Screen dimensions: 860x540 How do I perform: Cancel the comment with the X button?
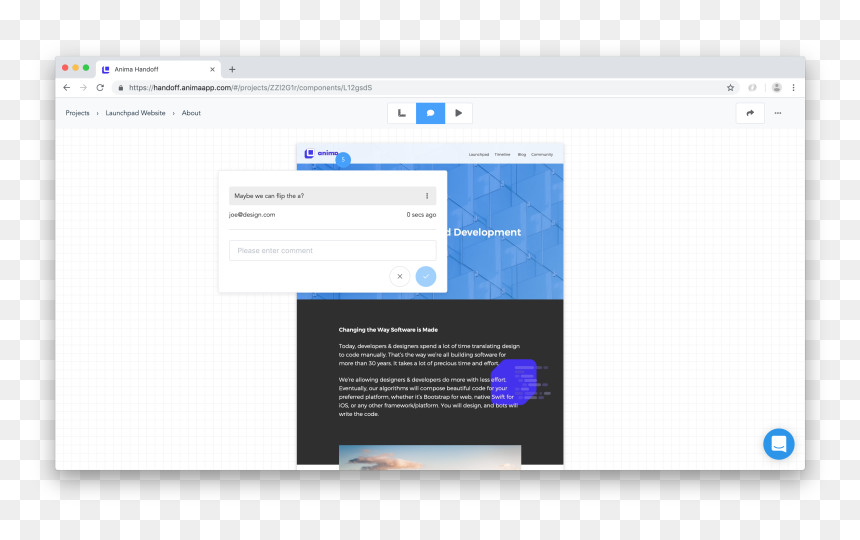coord(400,276)
